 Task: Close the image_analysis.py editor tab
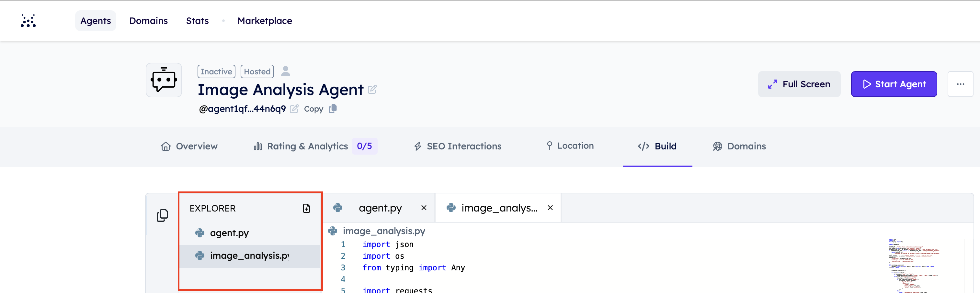[550, 208]
